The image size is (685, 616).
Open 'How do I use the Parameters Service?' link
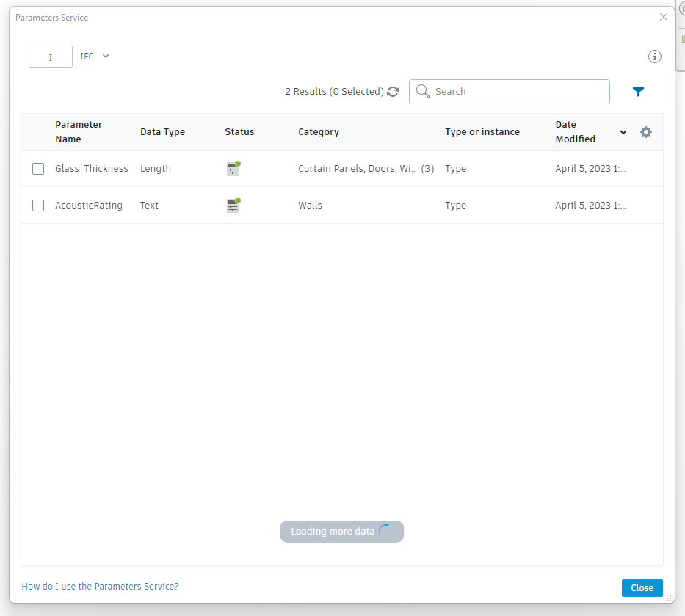pos(100,586)
